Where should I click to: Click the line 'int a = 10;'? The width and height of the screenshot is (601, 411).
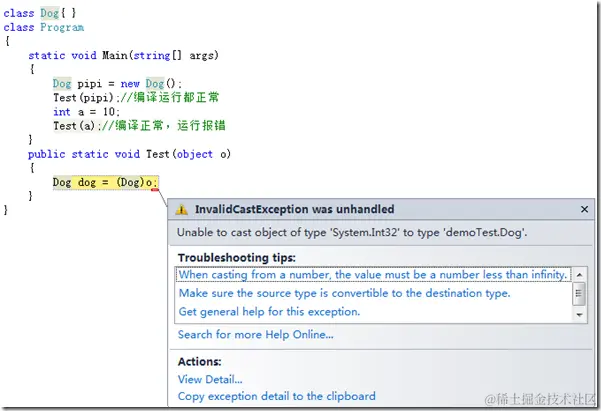87,112
